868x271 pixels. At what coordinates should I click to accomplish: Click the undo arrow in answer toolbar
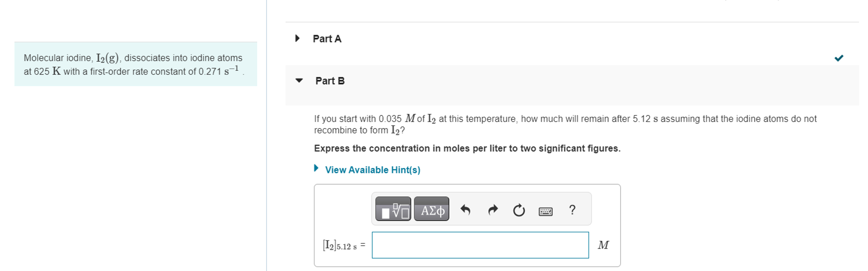click(465, 210)
